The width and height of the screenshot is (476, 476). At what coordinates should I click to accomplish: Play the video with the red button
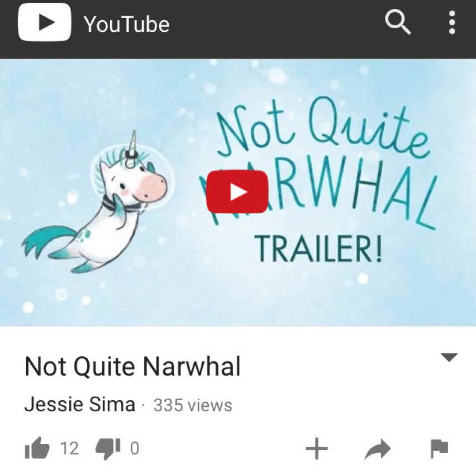tap(237, 192)
